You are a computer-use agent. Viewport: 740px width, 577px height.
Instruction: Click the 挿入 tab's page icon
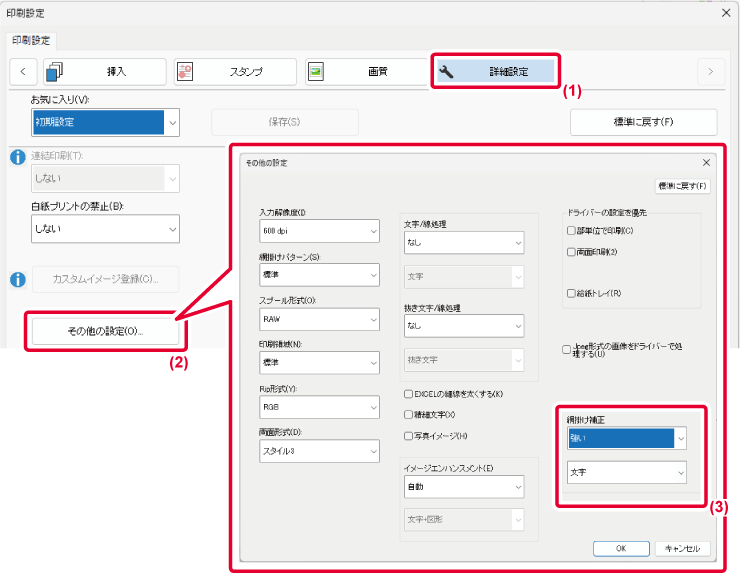pyautogui.click(x=54, y=71)
